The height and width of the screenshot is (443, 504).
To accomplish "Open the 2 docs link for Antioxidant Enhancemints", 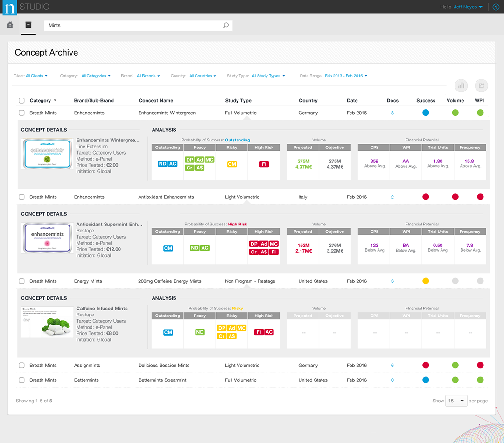I will coord(392,197).
